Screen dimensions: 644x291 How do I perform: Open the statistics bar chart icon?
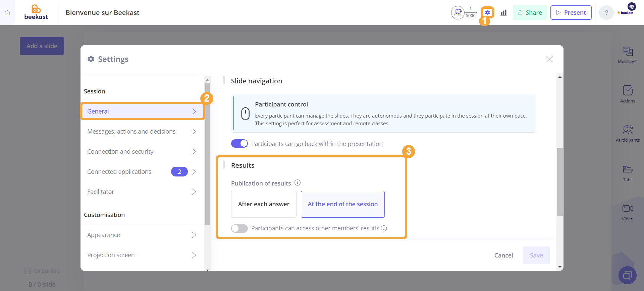click(503, 13)
